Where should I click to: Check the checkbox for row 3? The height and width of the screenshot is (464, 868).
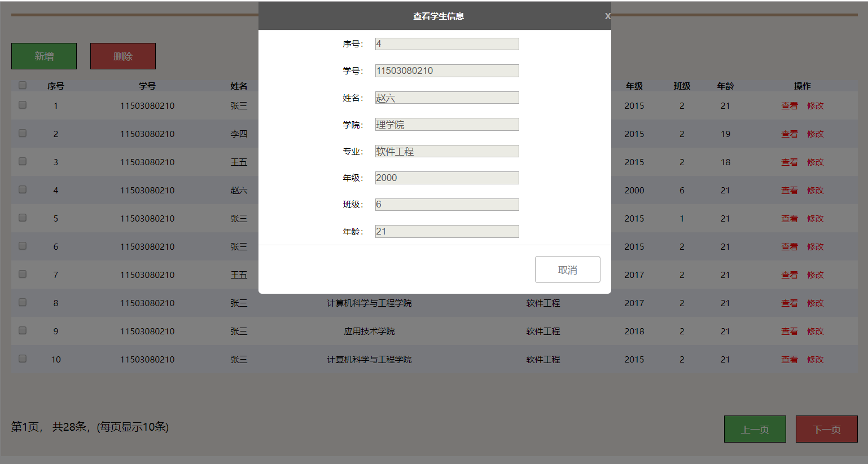tap(23, 161)
